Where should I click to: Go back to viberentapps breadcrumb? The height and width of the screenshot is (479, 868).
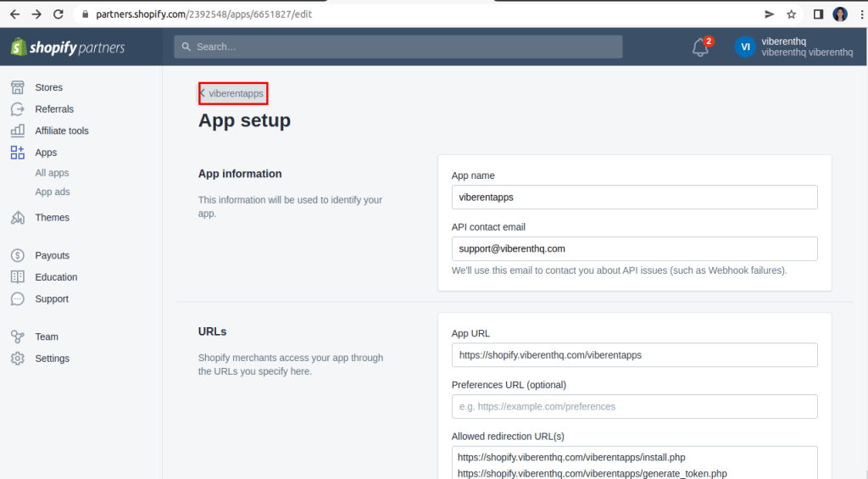234,93
